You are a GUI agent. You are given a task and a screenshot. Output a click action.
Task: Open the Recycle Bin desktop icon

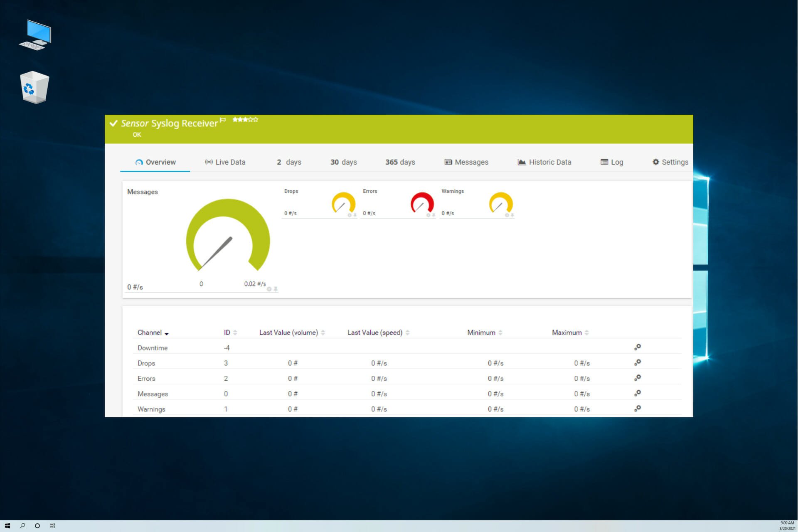34,87
